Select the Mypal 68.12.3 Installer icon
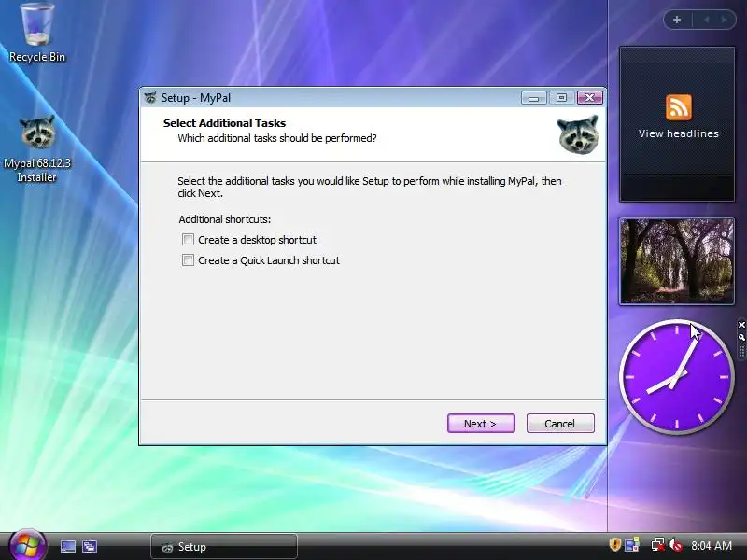 [37, 148]
